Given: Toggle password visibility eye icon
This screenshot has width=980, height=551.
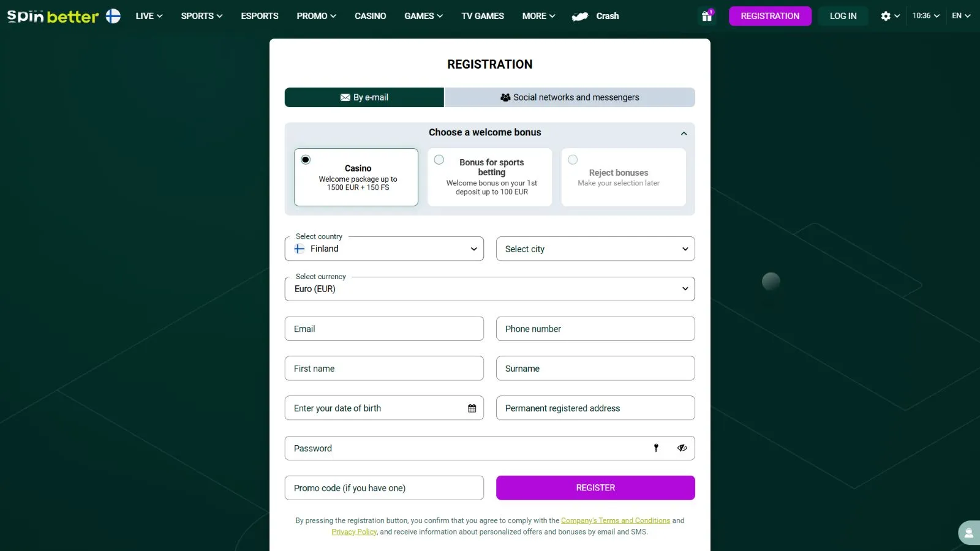Looking at the screenshot, I should click(682, 448).
